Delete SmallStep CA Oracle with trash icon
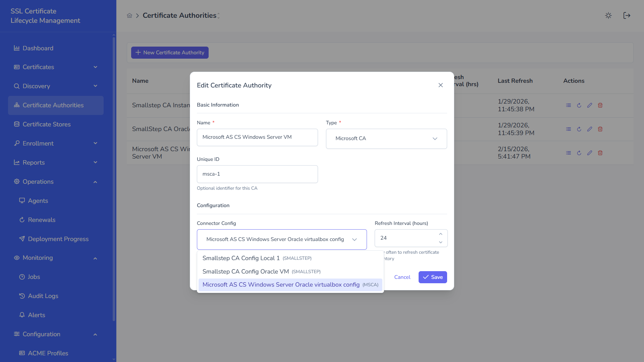 click(600, 129)
